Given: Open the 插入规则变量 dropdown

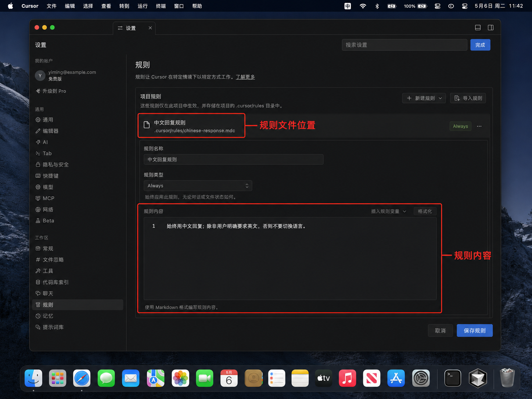Looking at the screenshot, I should (x=389, y=211).
